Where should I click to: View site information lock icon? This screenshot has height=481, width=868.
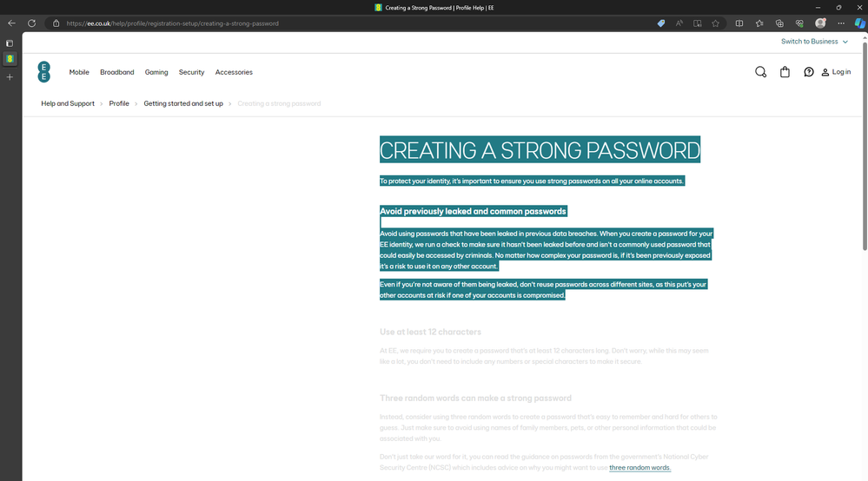pyautogui.click(x=56, y=23)
